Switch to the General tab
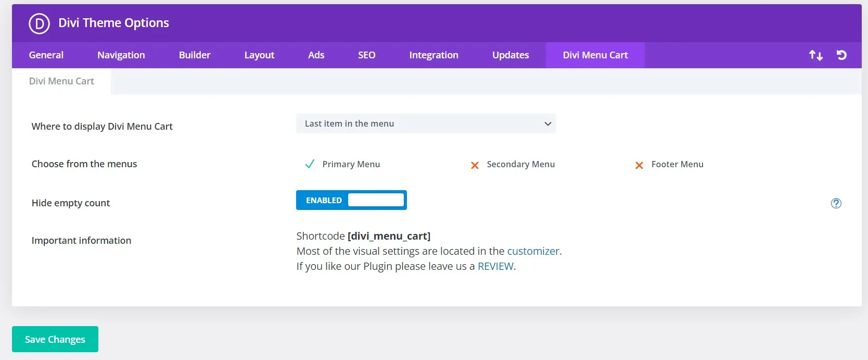Viewport: 868px width, 360px height. (46, 55)
